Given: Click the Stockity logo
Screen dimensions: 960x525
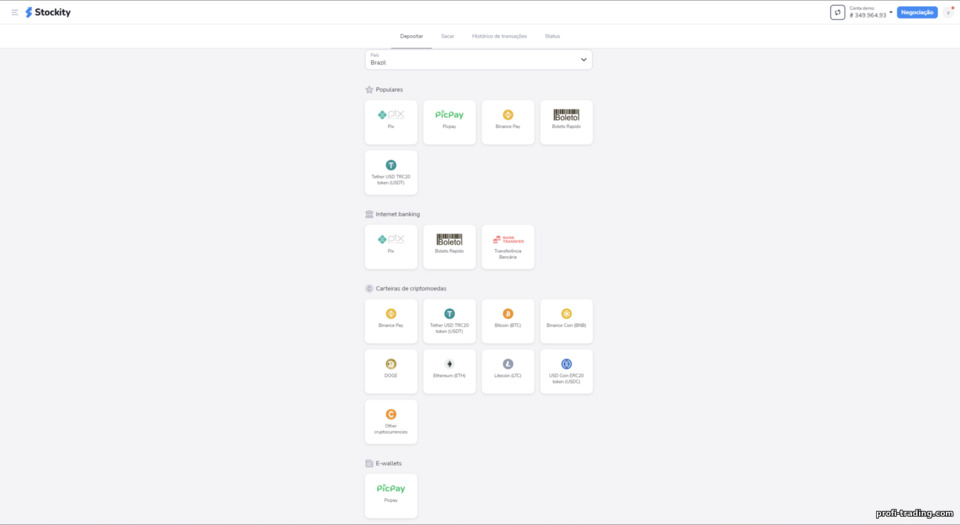Looking at the screenshot, I should click(x=48, y=12).
